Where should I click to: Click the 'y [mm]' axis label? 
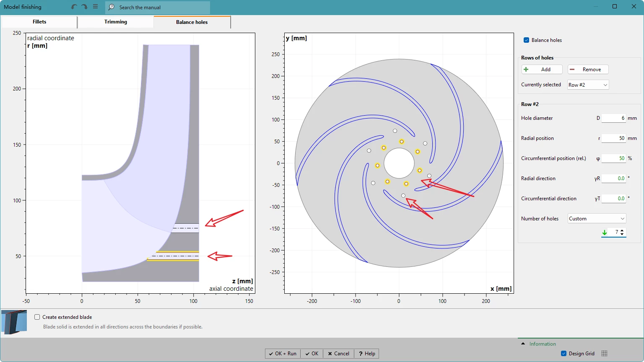point(296,38)
